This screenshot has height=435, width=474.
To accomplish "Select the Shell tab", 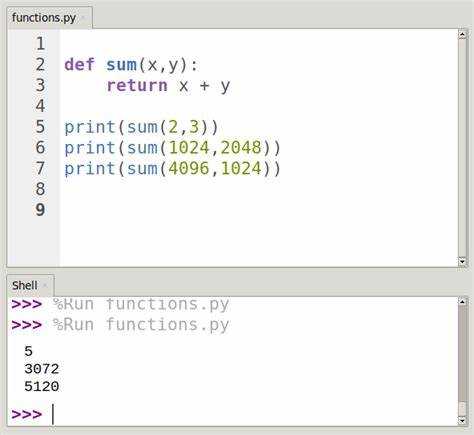I will click(25, 286).
